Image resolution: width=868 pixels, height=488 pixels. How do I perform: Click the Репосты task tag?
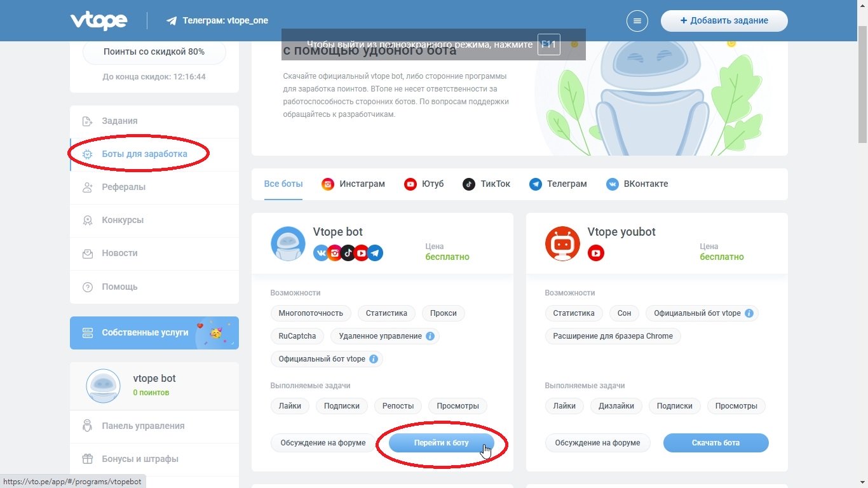(x=398, y=406)
